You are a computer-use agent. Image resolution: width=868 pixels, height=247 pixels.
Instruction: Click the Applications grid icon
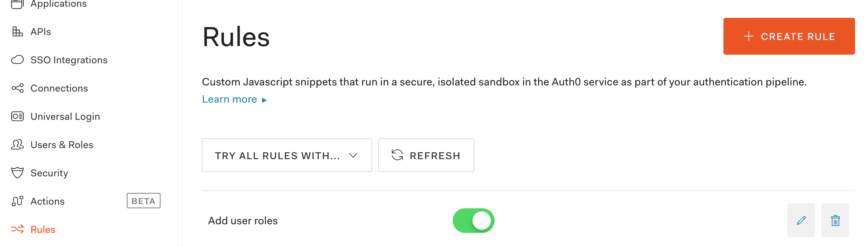[17, 3]
